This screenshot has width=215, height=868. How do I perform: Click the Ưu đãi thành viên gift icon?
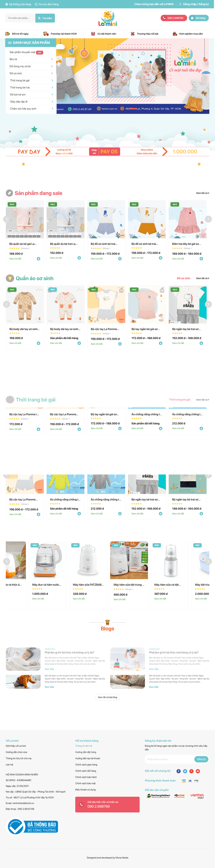[x=93, y=34]
